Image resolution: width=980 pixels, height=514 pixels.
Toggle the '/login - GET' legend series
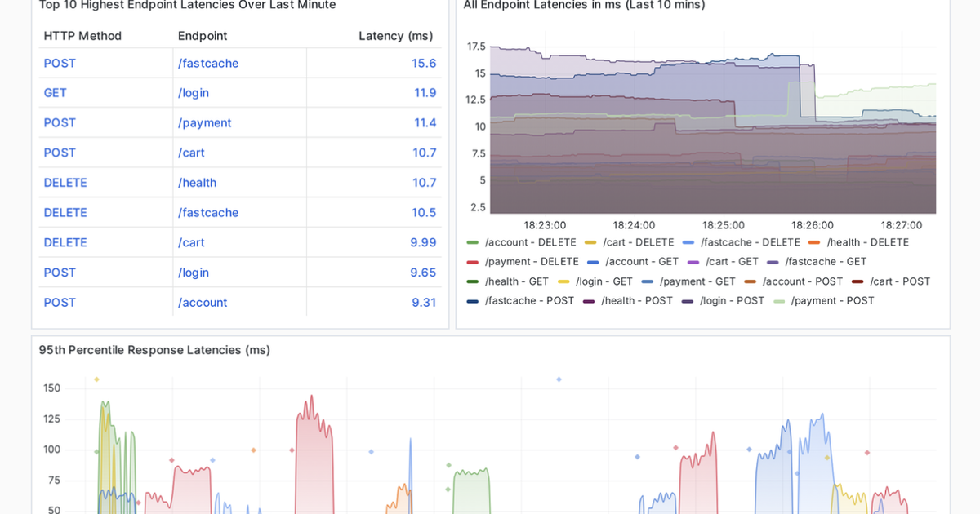click(604, 281)
